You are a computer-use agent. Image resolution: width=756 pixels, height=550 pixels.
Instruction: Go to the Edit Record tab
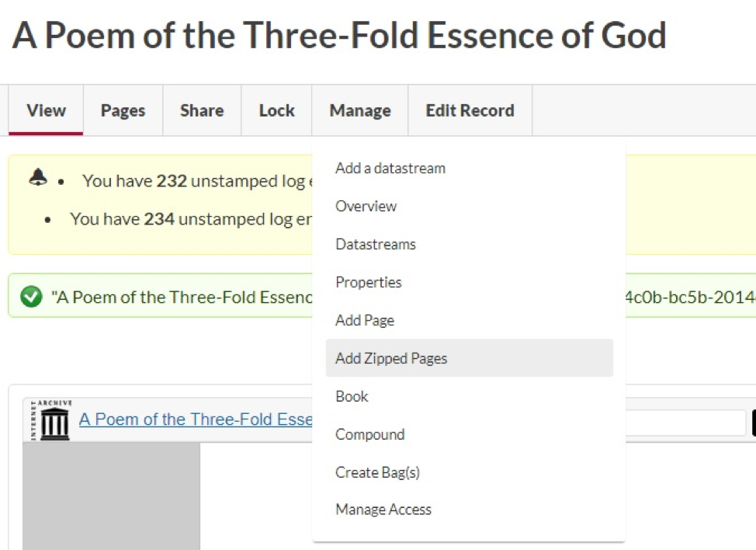click(x=470, y=110)
